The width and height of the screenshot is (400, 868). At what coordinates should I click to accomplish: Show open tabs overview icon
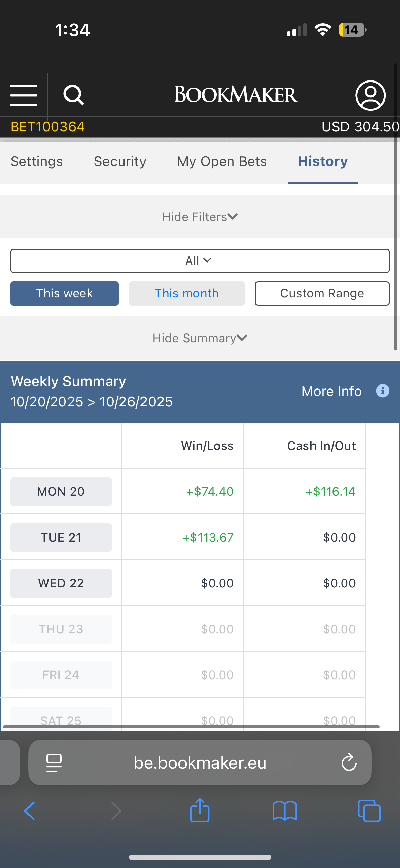pyautogui.click(x=369, y=811)
